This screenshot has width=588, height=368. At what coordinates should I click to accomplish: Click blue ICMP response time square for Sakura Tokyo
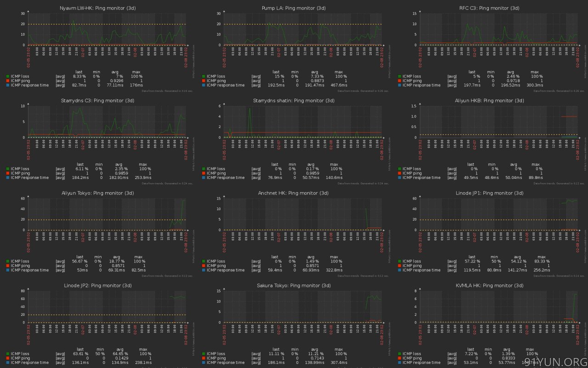click(x=204, y=362)
